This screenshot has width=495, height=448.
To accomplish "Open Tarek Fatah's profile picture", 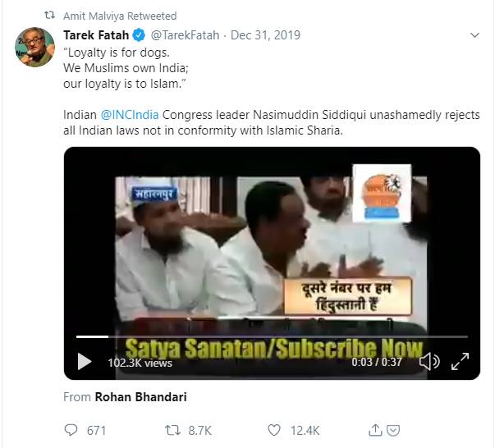I will tap(34, 47).
